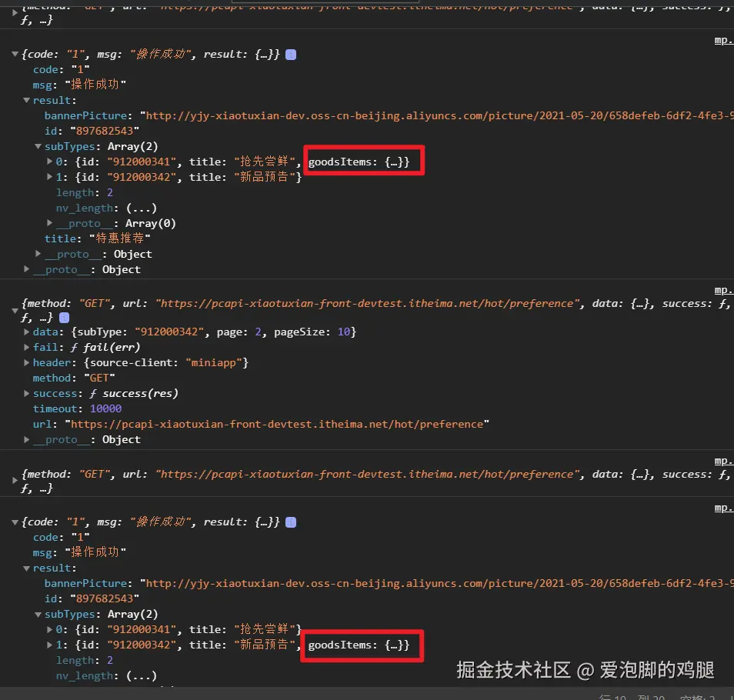Image resolution: width=734 pixels, height=700 pixels.
Task: Expand item 1 新品预告 lacking goodsItems
Action: [49, 177]
